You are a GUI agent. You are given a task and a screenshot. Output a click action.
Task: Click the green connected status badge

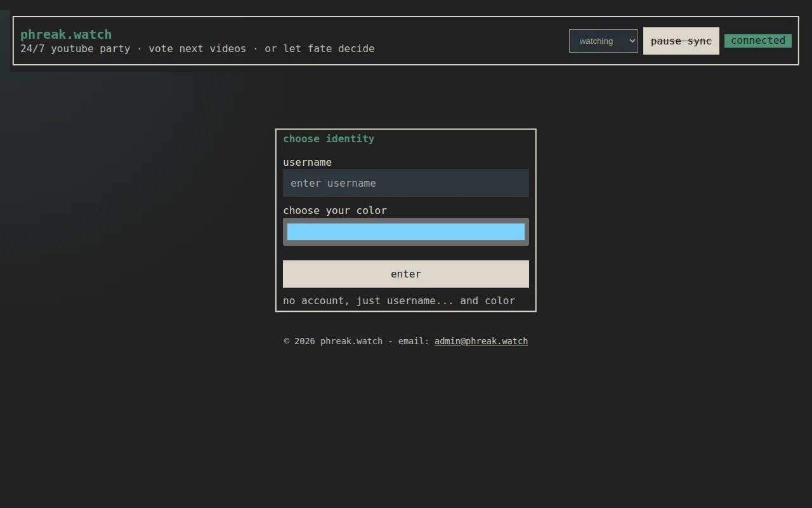758,41
